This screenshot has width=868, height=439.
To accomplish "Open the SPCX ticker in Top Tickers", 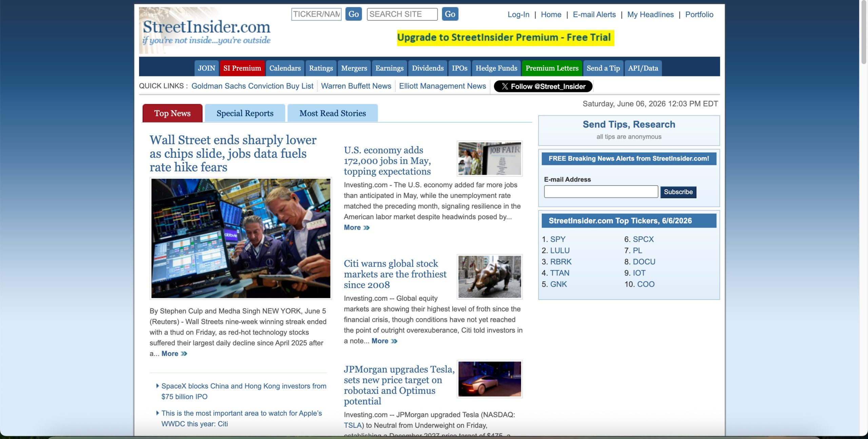I will (x=643, y=240).
